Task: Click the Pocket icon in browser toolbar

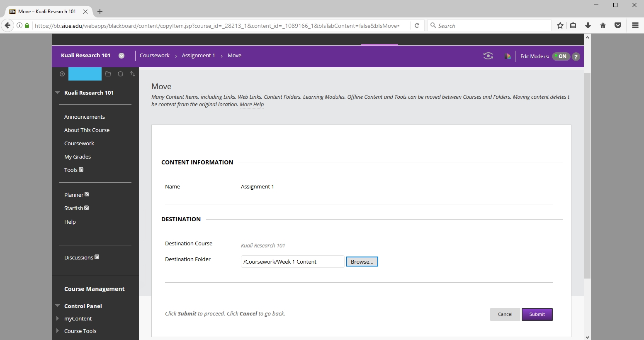Action: click(618, 25)
